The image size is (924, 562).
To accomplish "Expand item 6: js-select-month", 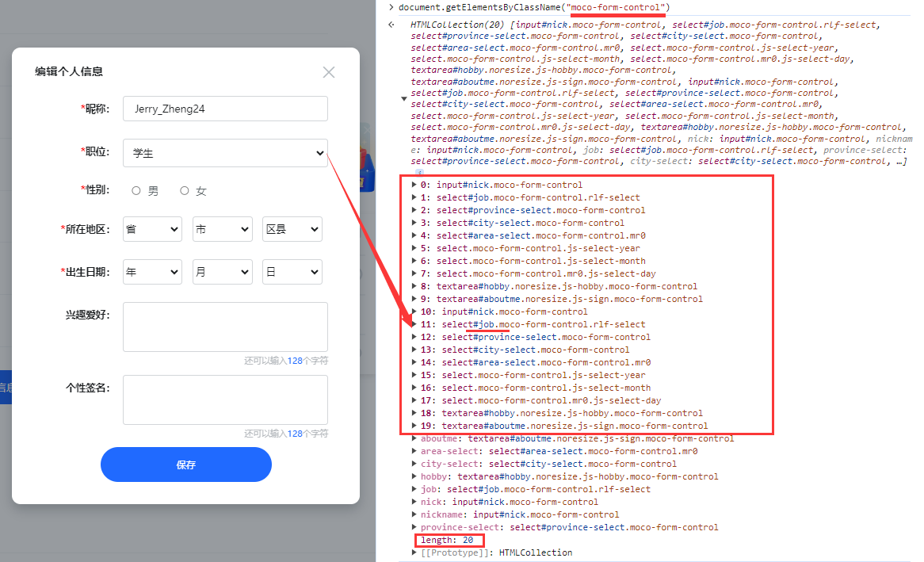I will [414, 261].
